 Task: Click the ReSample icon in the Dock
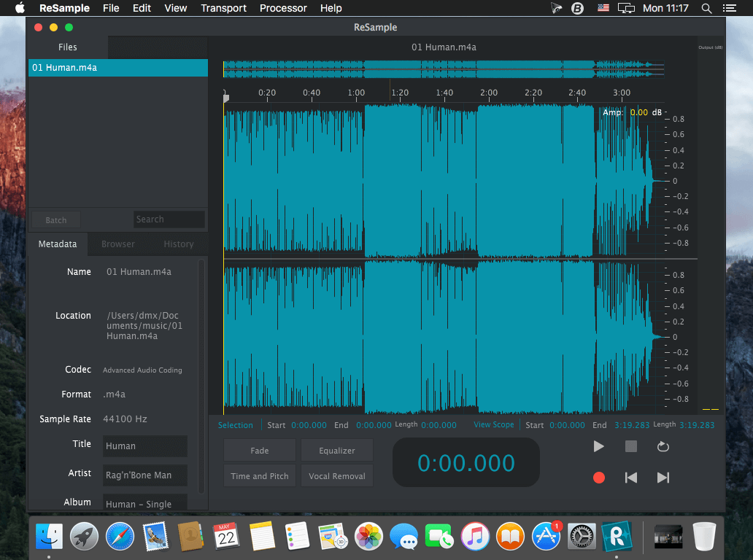point(617,536)
